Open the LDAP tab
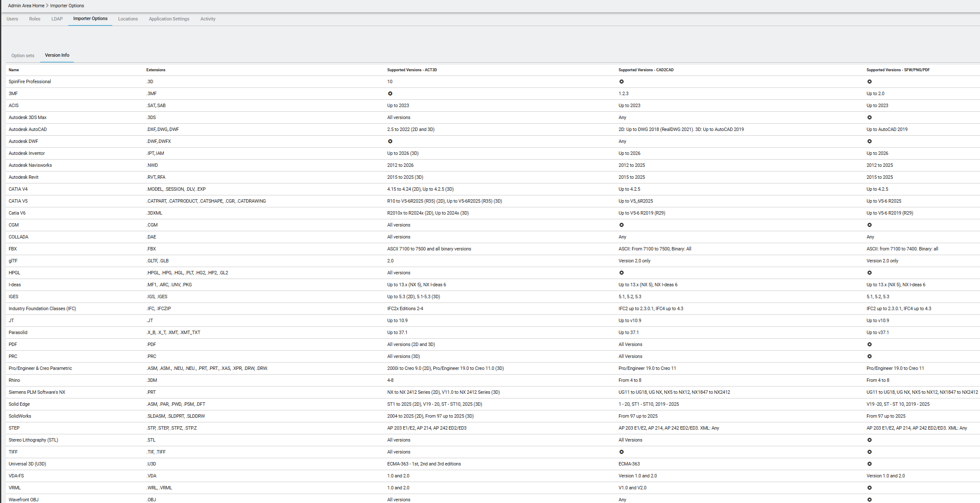The image size is (980, 503). click(57, 19)
